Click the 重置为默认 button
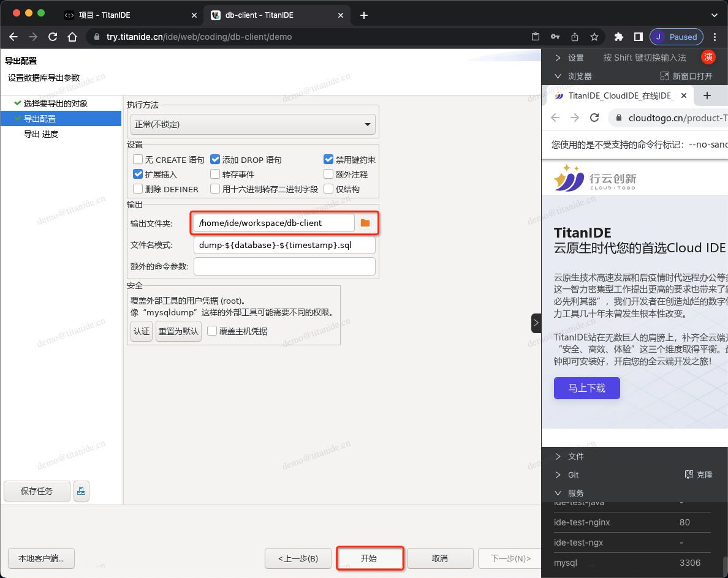The image size is (728, 578). [178, 331]
